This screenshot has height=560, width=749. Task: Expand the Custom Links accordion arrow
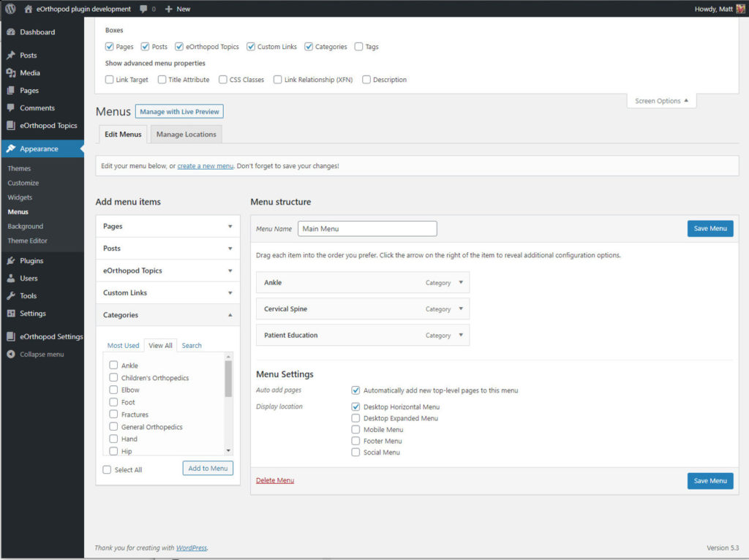pos(230,292)
